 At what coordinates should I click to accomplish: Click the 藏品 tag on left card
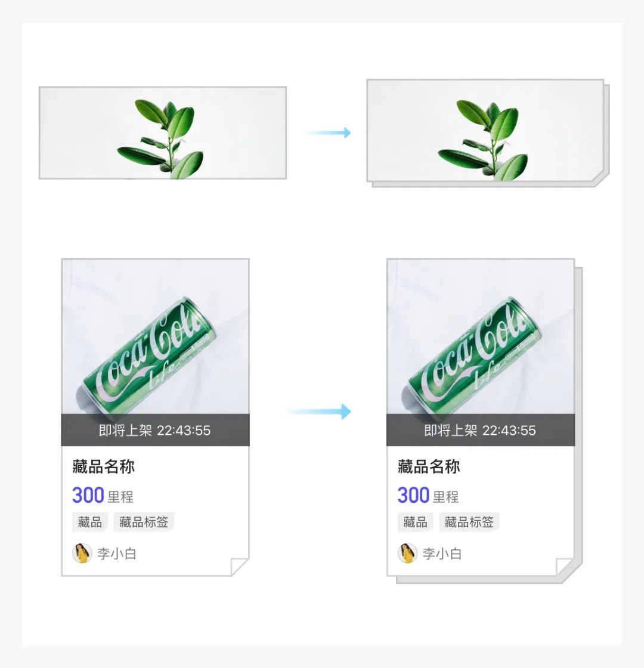click(90, 522)
